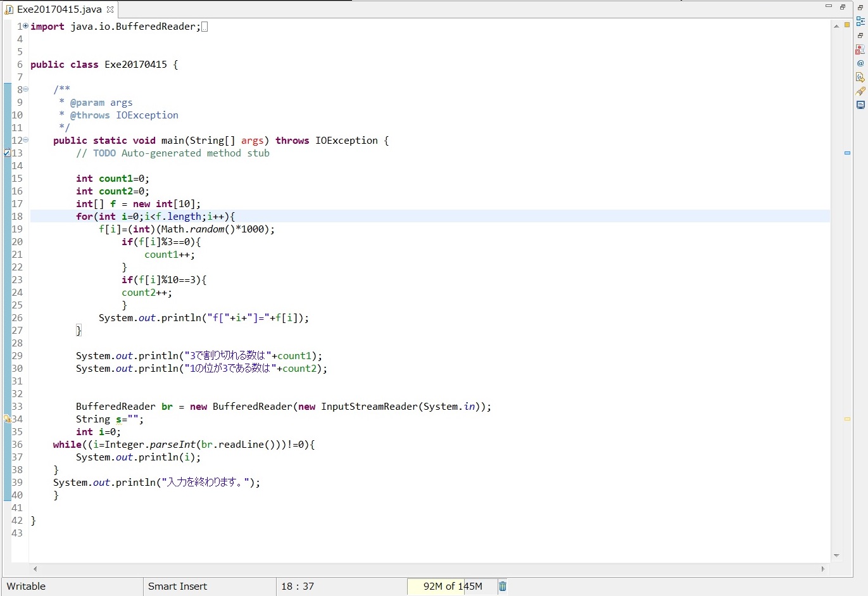Viewport: 868px width, 596px height.
Task: Restore the top minimized view stack
Action: point(860,8)
